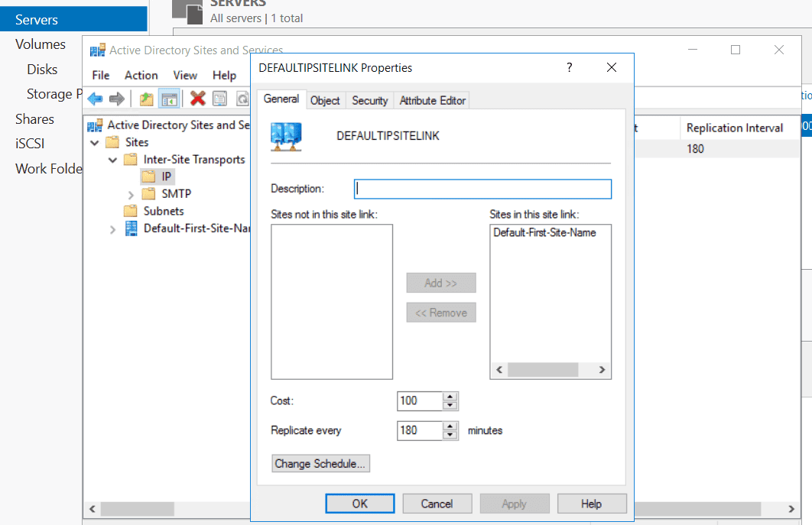Open Shares in Server Manager sidebar
Screen dimensions: 812x525
click(x=34, y=119)
